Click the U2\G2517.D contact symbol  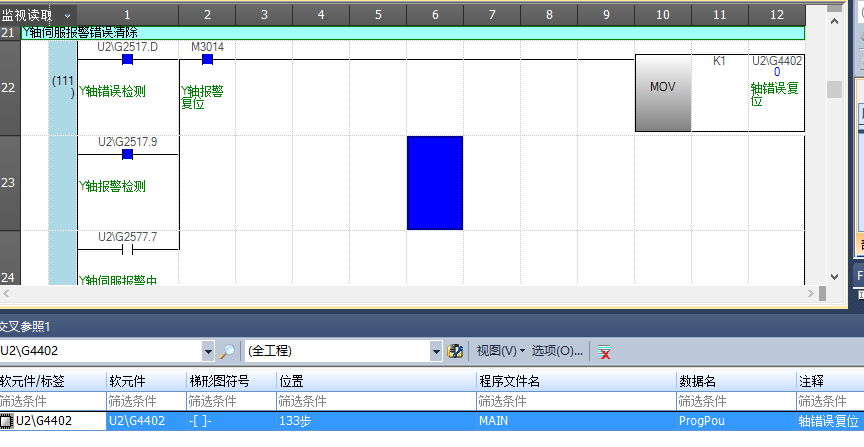(127, 60)
